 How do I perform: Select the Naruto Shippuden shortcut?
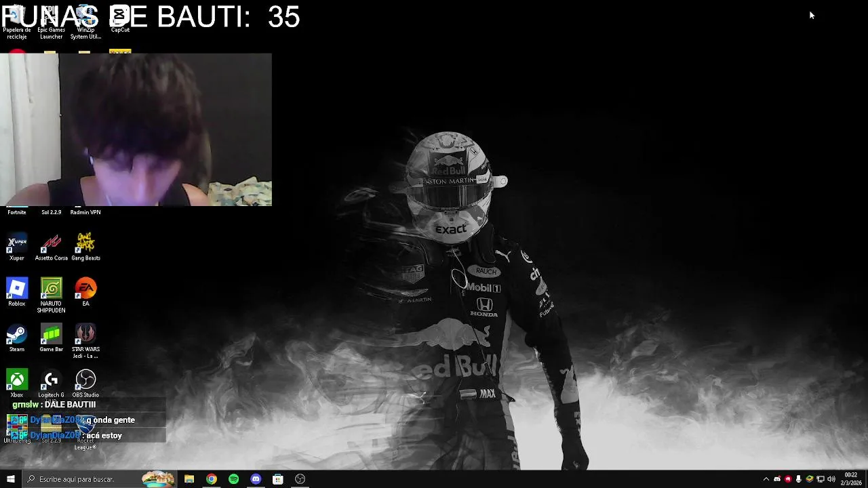point(51,296)
